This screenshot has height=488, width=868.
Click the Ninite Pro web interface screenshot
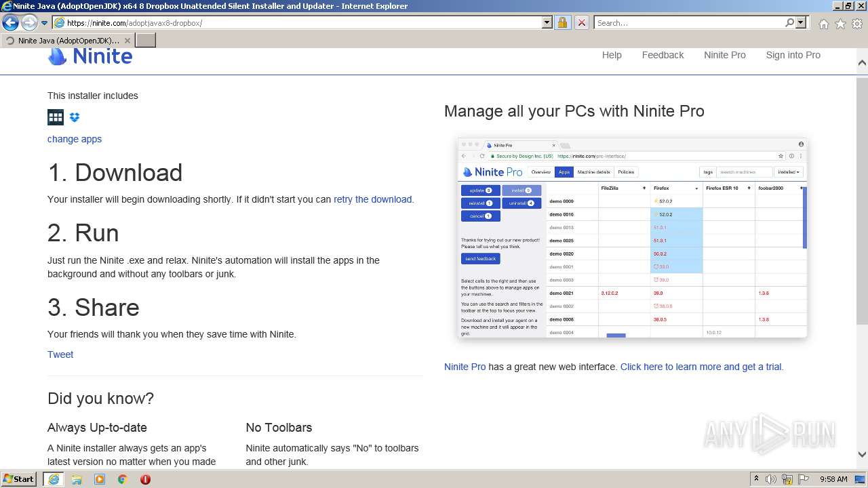tap(632, 237)
